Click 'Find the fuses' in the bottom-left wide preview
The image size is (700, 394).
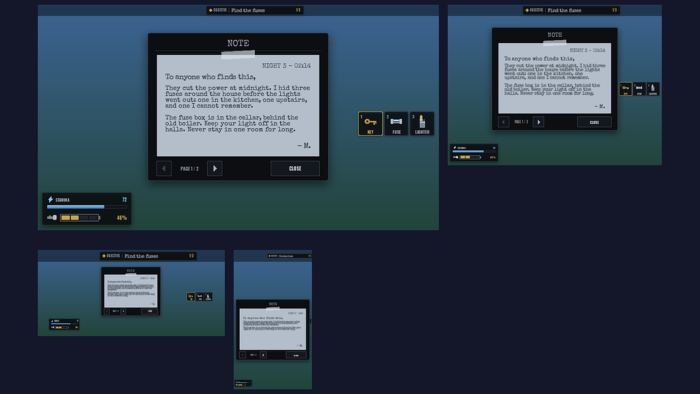click(x=141, y=256)
